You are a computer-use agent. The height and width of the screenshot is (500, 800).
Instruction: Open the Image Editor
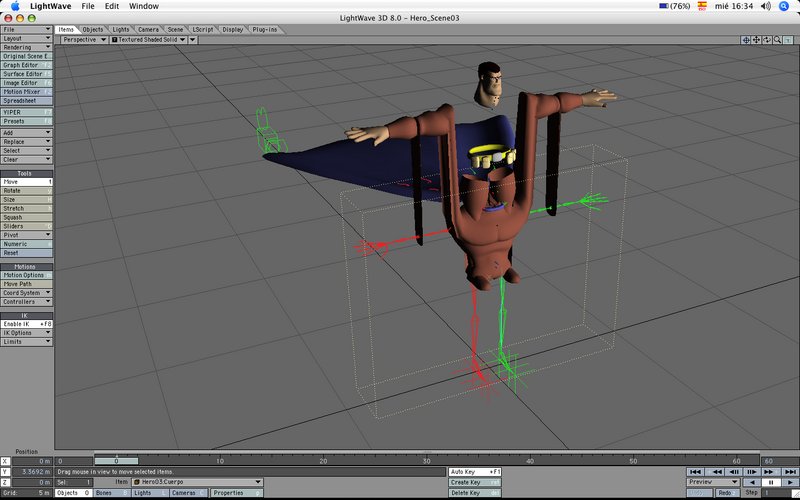point(27,83)
